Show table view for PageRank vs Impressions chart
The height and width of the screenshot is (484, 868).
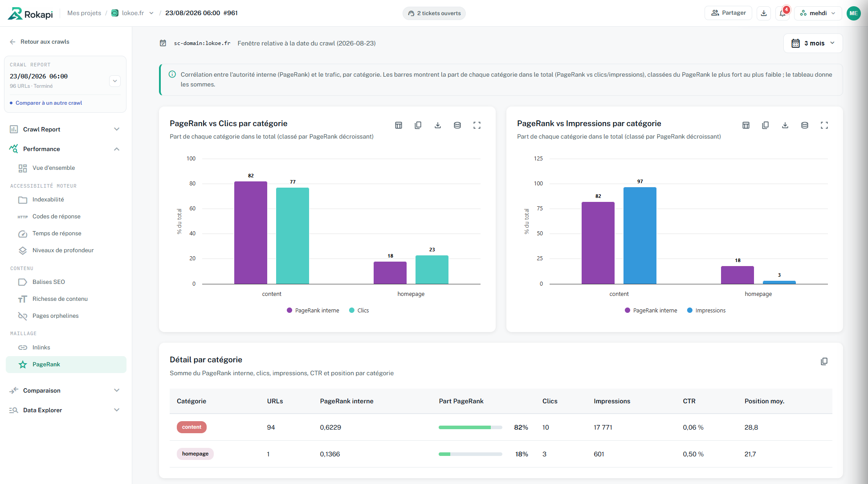746,125
